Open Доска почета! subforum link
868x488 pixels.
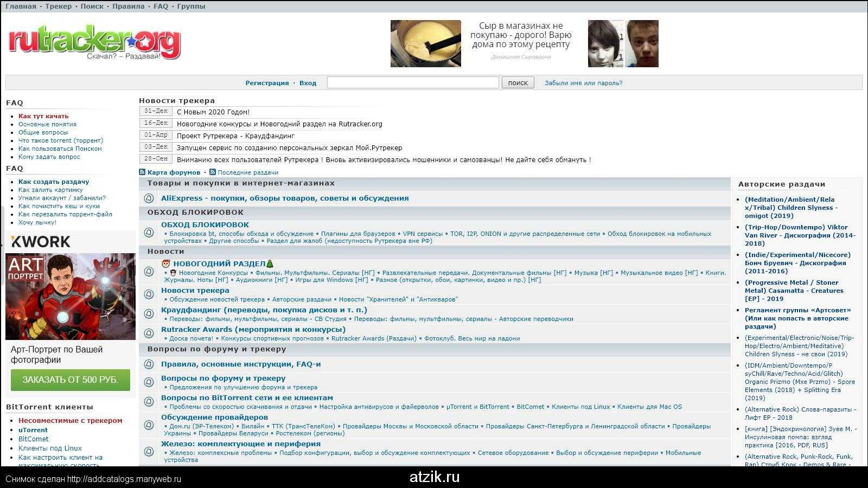point(192,338)
